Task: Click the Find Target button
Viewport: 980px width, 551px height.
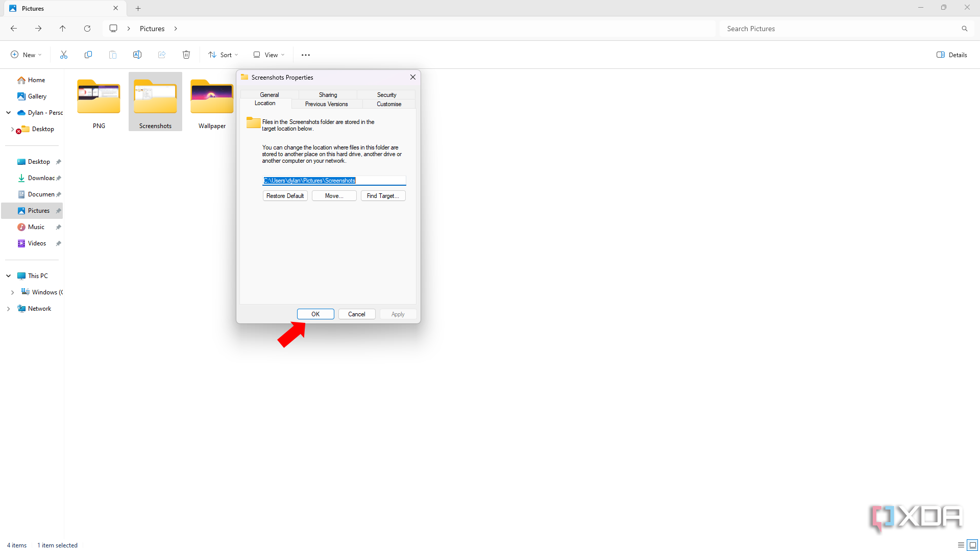Action: [383, 195]
